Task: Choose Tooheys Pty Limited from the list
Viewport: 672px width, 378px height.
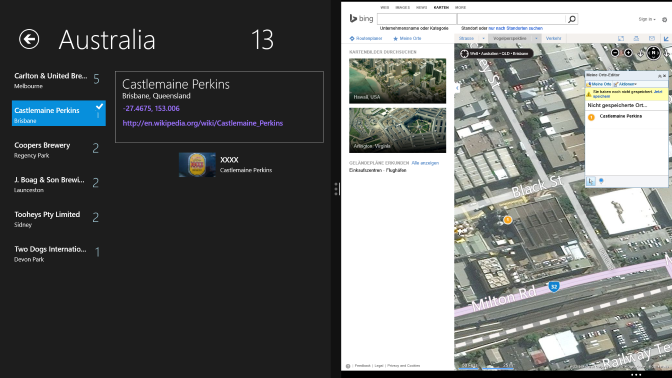Action: (58, 219)
